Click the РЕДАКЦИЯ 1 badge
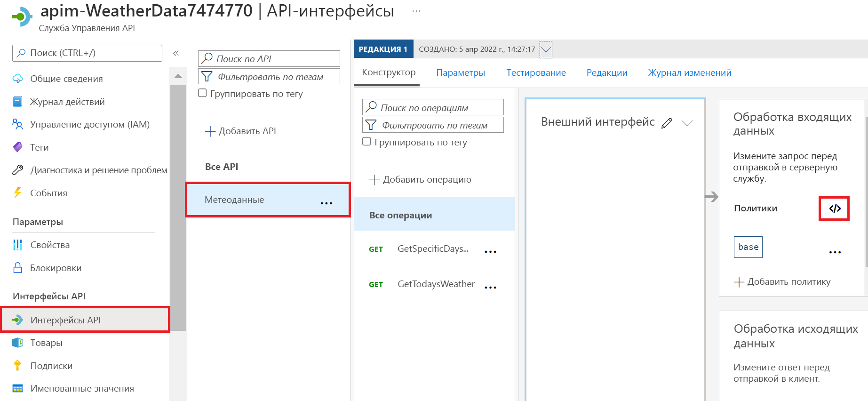 pyautogui.click(x=383, y=49)
